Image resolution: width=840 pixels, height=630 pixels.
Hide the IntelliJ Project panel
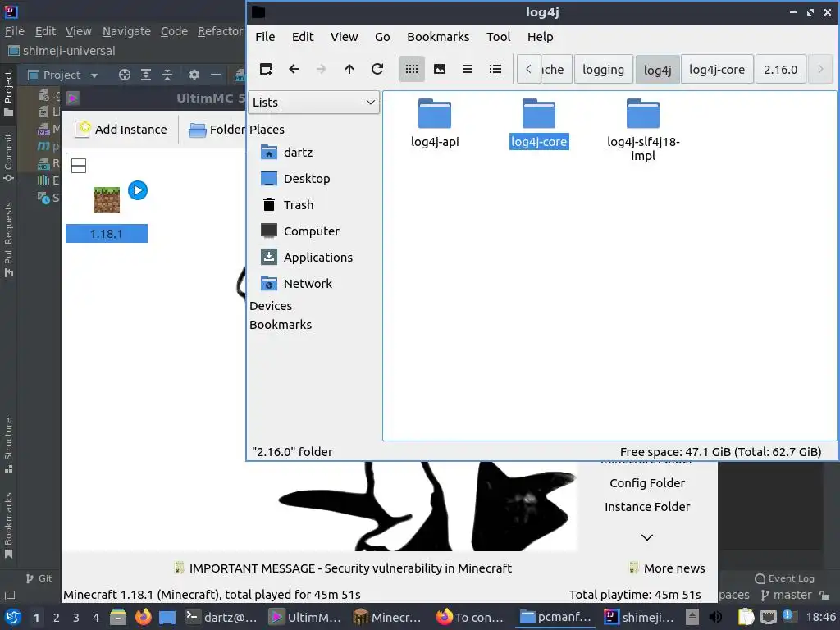(216, 75)
